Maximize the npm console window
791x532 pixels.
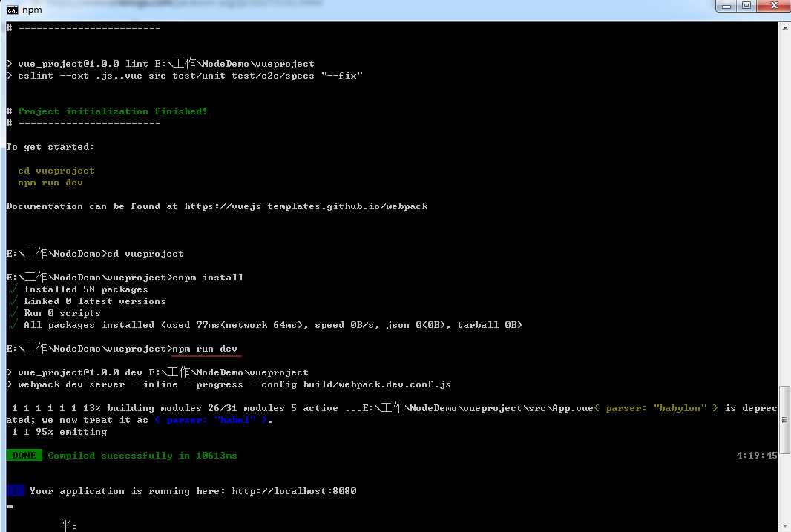(x=746, y=7)
